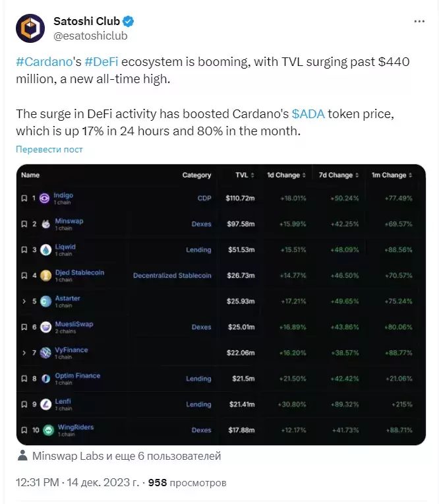The width and height of the screenshot is (439, 504).
Task: Open the Satoshi Club profile avatar
Action: coord(30,28)
